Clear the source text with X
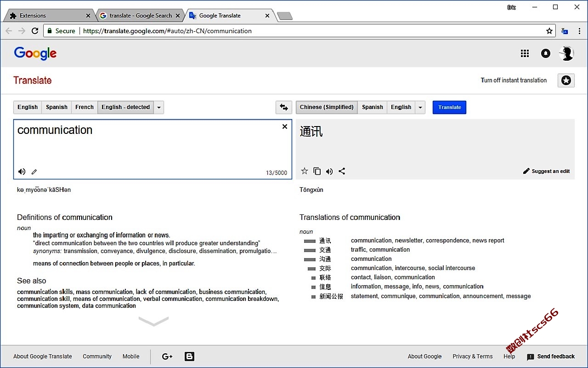588x368 pixels. [285, 126]
